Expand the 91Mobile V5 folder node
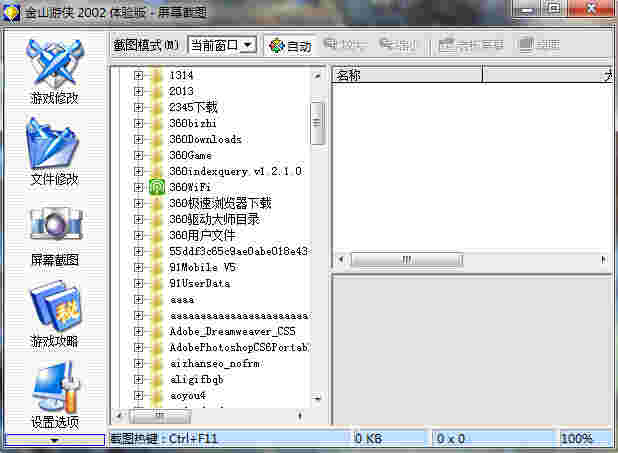 tap(138, 267)
